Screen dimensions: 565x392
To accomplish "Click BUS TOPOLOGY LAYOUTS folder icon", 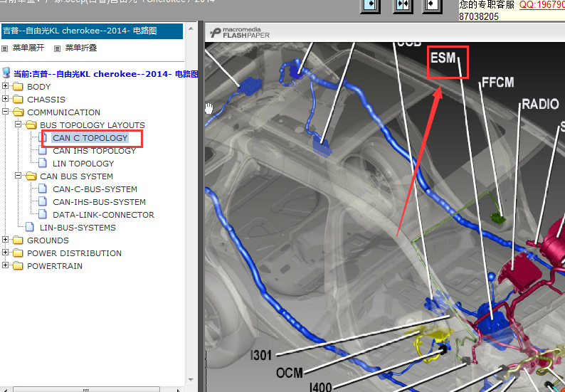I will (31, 125).
